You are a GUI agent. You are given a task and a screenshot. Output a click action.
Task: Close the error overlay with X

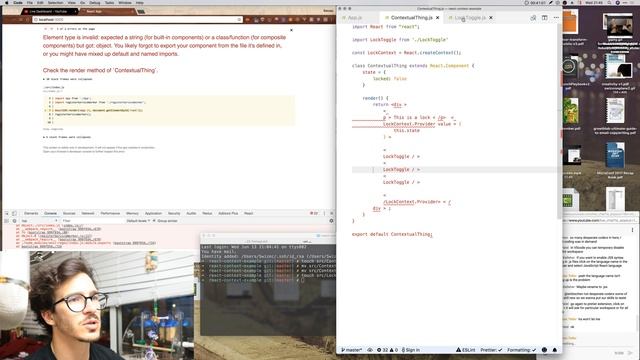291,30
